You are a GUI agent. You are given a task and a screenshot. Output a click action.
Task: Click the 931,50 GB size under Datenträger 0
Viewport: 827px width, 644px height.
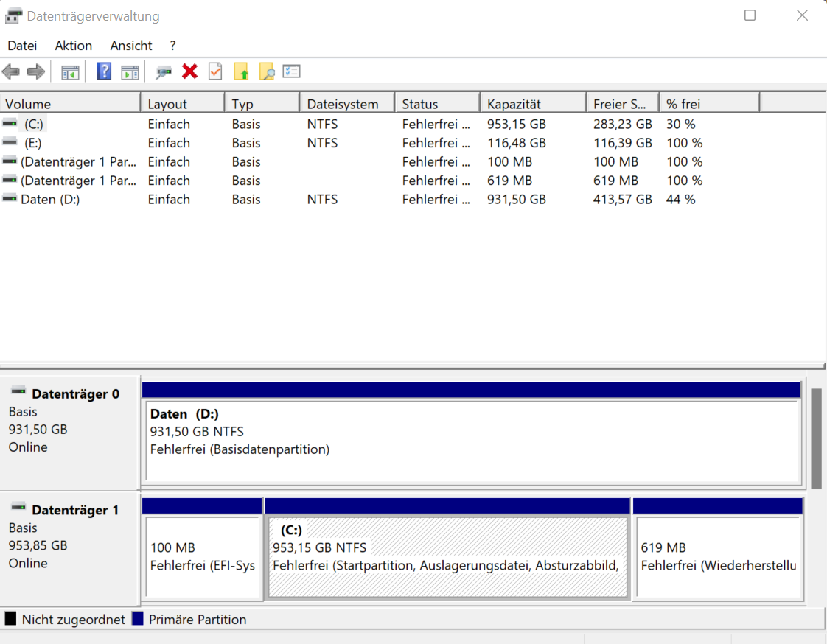[x=38, y=430]
